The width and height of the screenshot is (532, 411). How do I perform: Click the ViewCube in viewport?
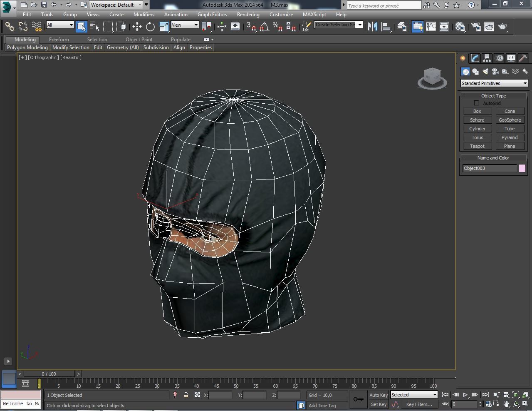pos(432,78)
